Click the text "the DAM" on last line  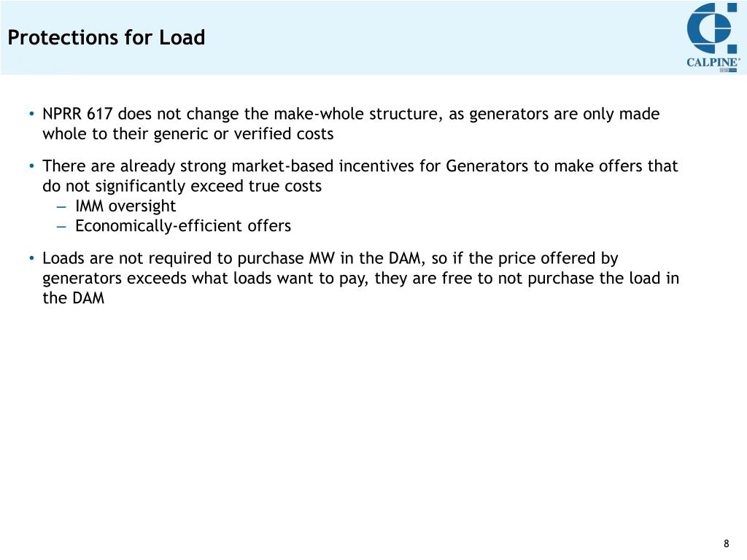(74, 298)
